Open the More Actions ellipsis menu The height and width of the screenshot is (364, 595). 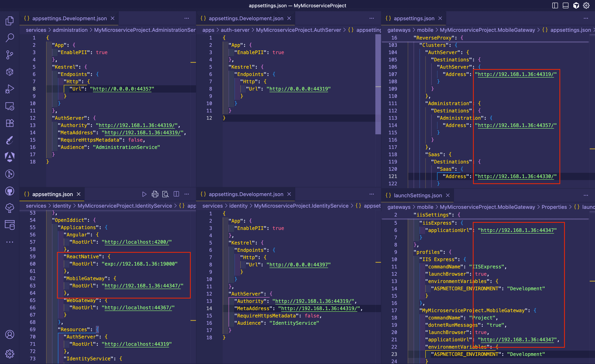[x=187, y=18]
